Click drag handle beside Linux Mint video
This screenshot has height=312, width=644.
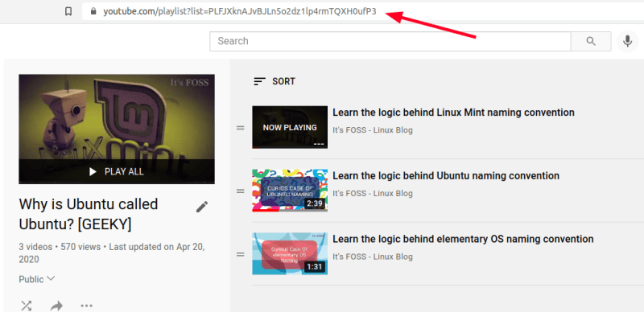(x=240, y=128)
